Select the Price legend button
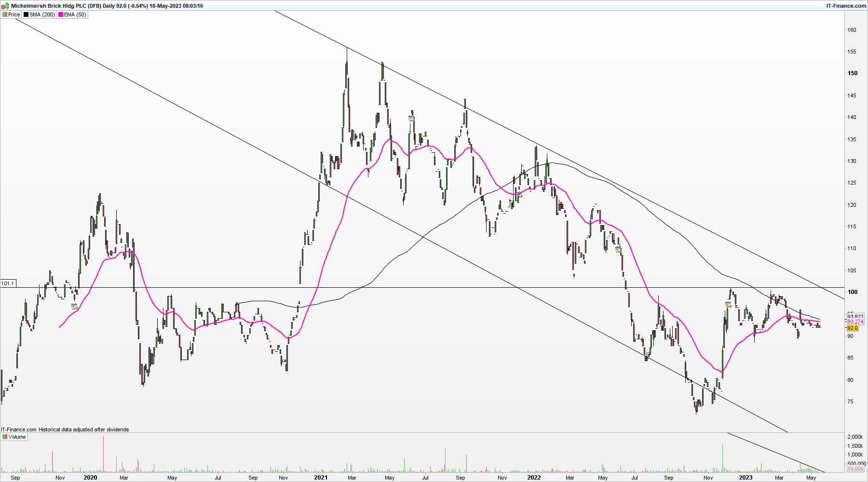 tap(11, 14)
